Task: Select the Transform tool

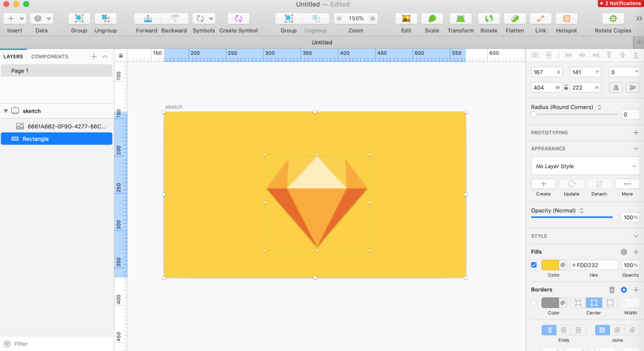Action: [460, 18]
